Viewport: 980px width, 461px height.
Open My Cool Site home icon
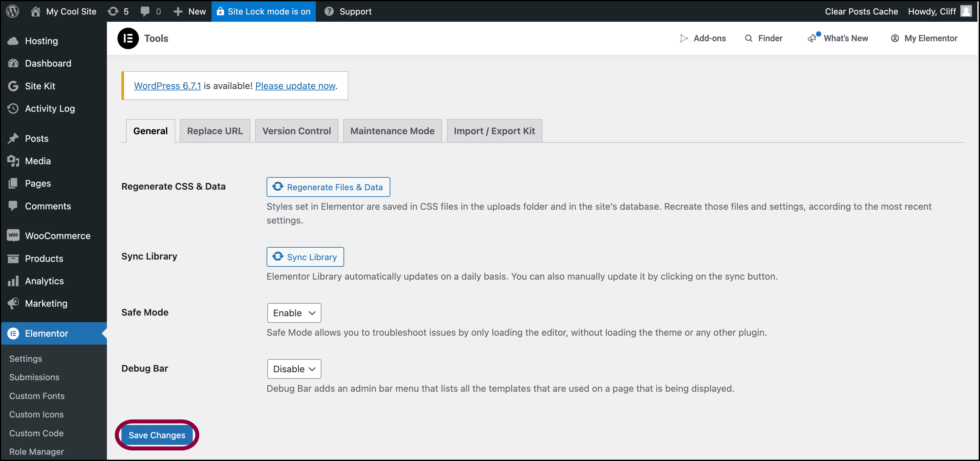click(x=35, y=12)
